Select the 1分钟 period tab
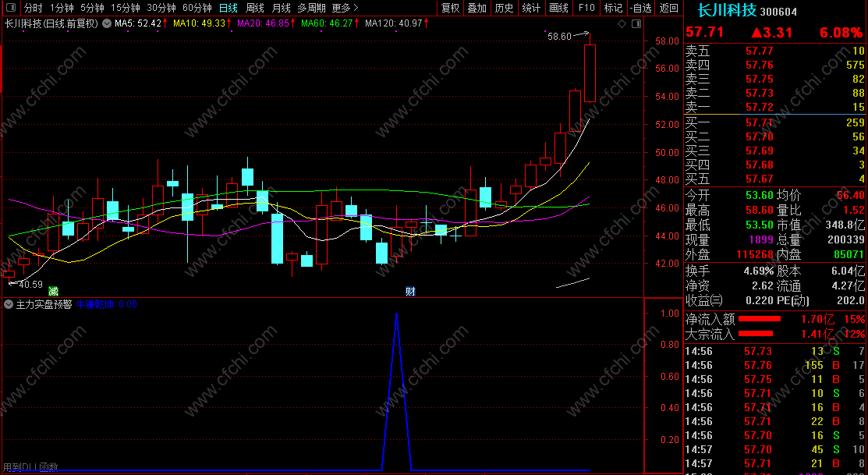Screen dimensions: 868x475 coord(62,8)
